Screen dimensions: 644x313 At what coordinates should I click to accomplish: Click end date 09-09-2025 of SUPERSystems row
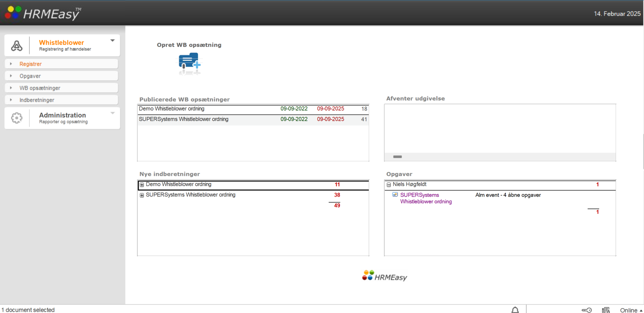(x=330, y=119)
